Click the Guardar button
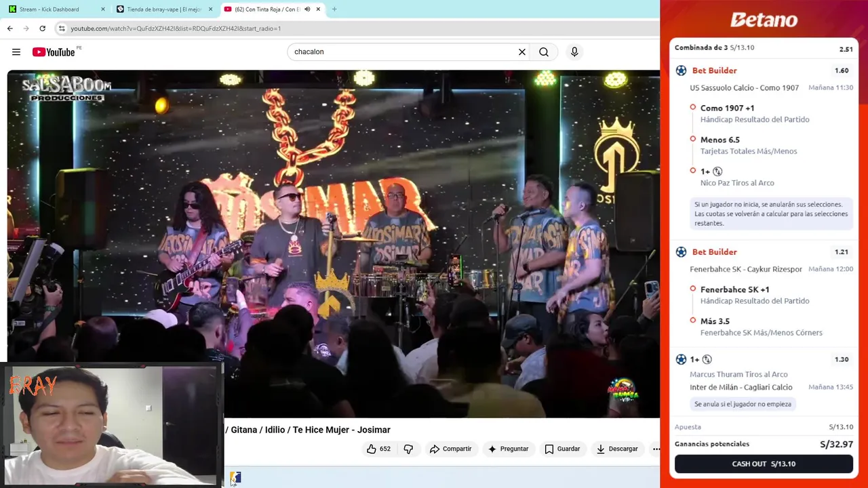This screenshot has height=488, width=868. point(562,449)
